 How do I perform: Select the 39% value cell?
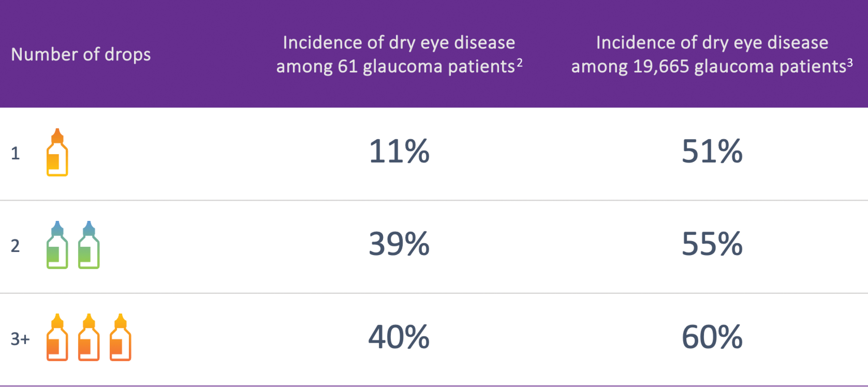399,244
